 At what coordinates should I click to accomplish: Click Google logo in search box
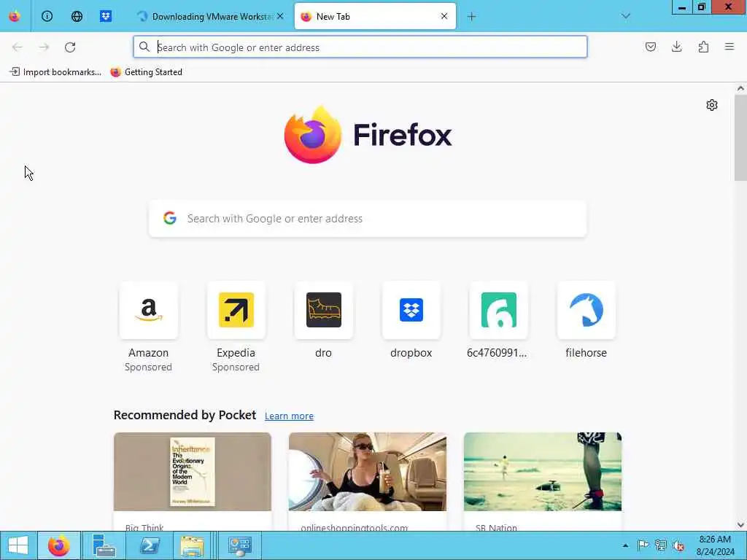pos(170,218)
